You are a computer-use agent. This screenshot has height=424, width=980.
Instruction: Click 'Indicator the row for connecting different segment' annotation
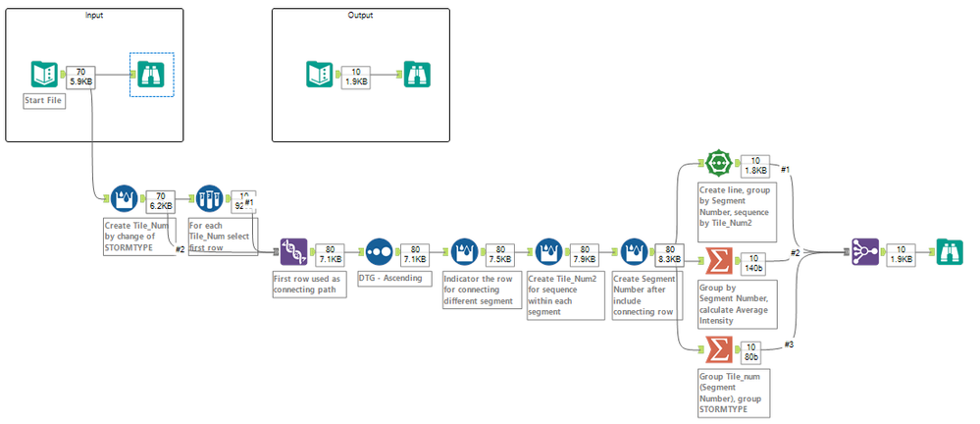[x=482, y=290]
